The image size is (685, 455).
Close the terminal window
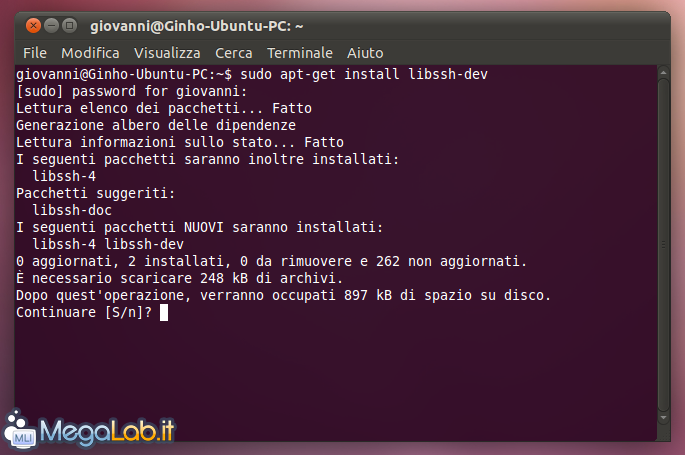coord(33,26)
